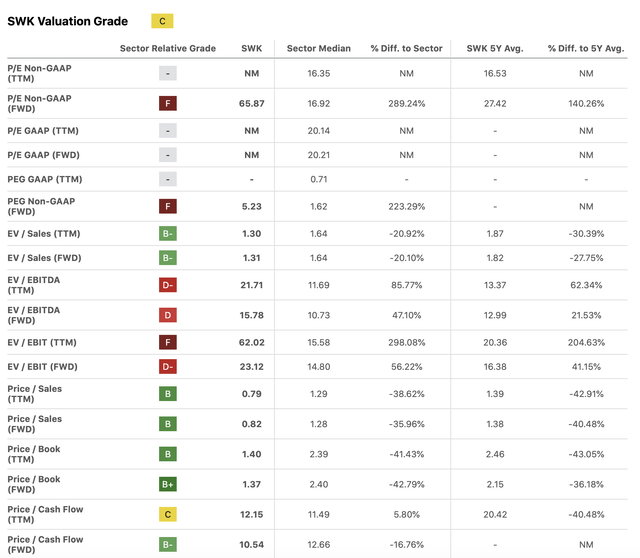Click the Sector Median column header
The image size is (640, 558).
(x=318, y=48)
